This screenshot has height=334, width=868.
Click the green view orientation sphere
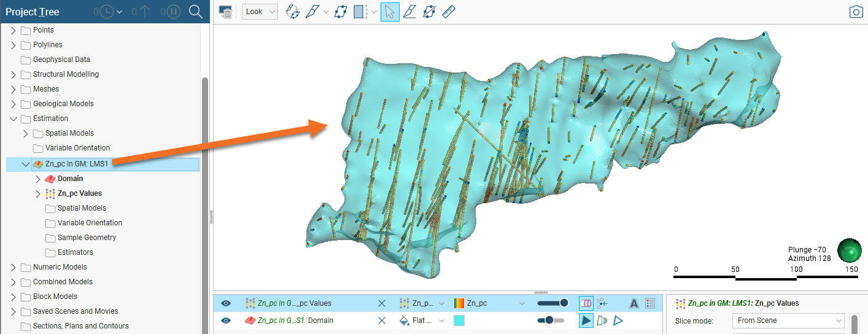(850, 251)
